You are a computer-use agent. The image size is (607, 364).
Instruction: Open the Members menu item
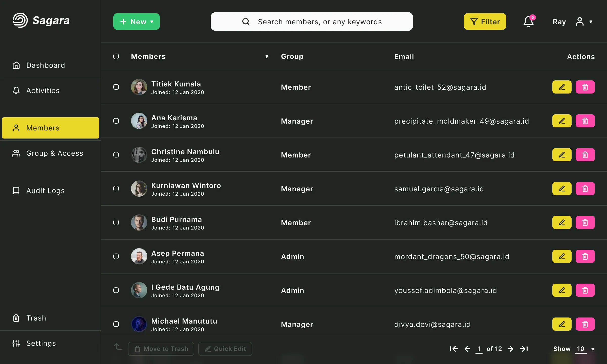click(x=50, y=128)
